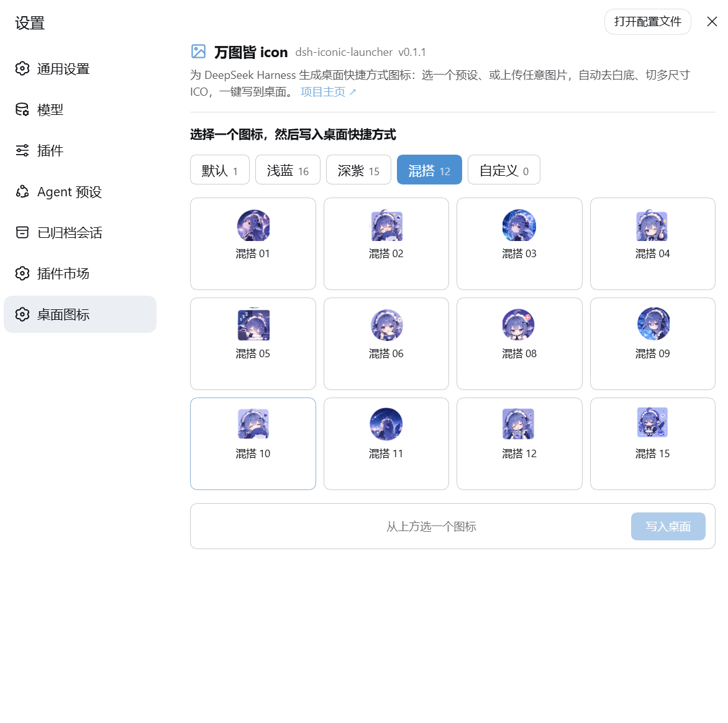Viewport: 728px width, 723px height.
Task: Switch to the 深紫 tab
Action: (358, 170)
